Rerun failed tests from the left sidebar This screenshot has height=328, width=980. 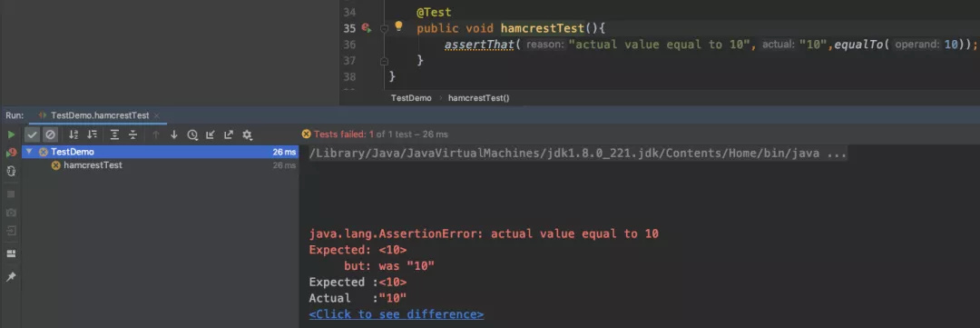click(11, 152)
